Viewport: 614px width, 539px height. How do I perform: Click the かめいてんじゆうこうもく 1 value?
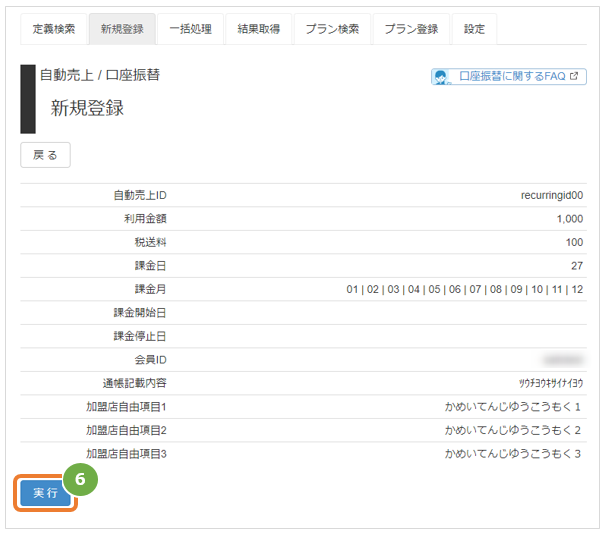(513, 407)
